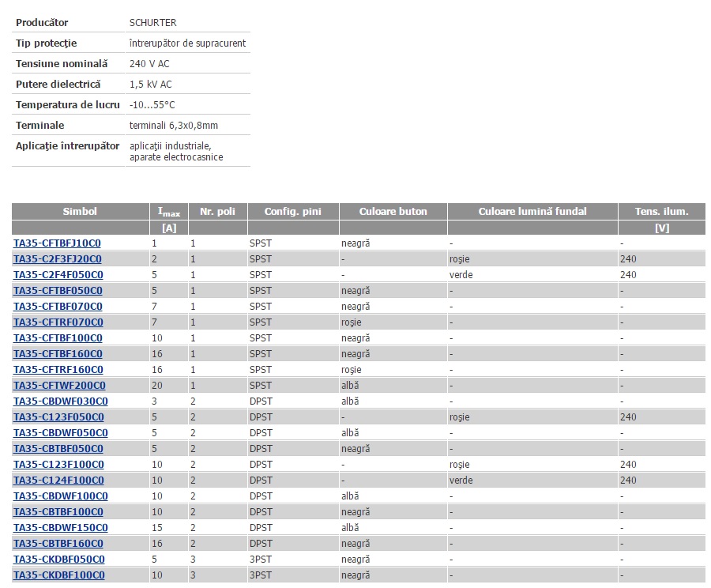Screen dimensions: 711x588
Task: Click the Temperatura de lucru label
Action: [x=68, y=105]
